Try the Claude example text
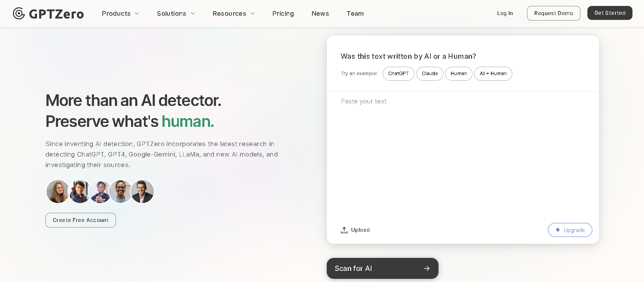 tap(430, 74)
